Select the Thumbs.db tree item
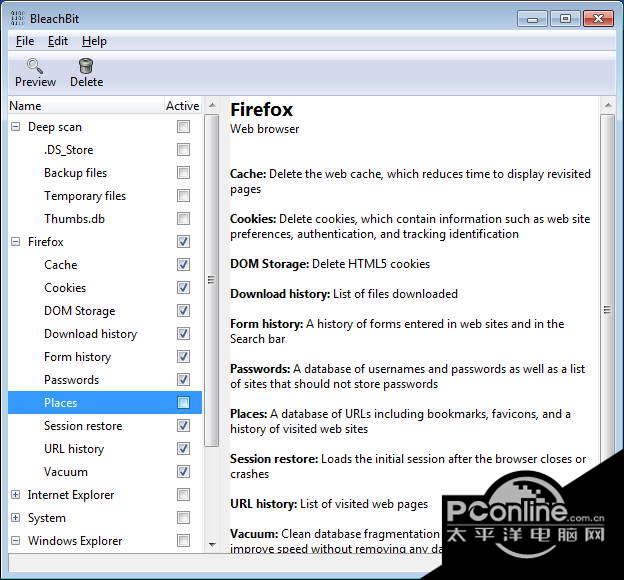624x580 pixels. (74, 219)
